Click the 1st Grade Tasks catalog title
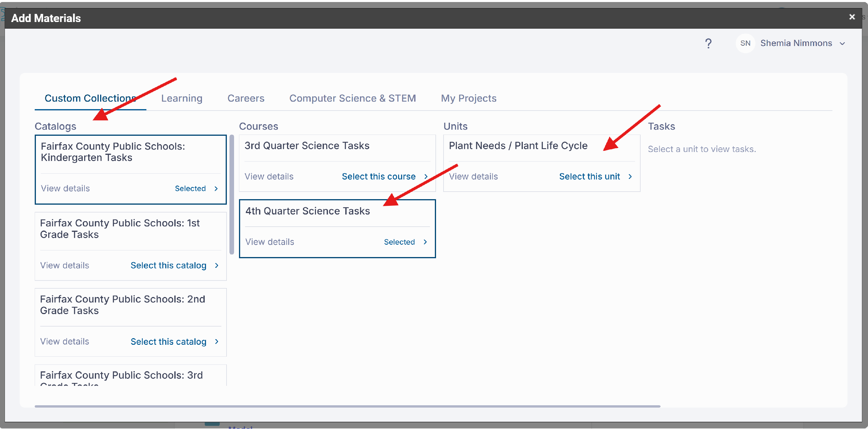The image size is (868, 429). coord(119,228)
